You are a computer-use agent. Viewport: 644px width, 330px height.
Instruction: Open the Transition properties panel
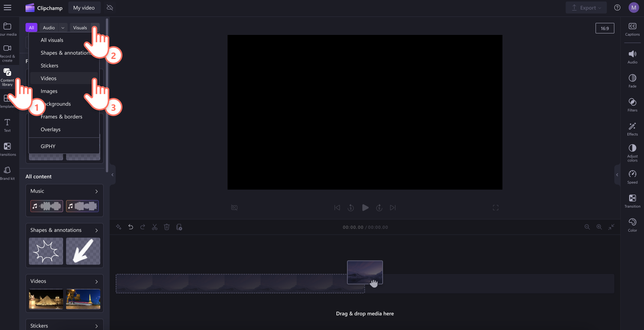pyautogui.click(x=632, y=201)
